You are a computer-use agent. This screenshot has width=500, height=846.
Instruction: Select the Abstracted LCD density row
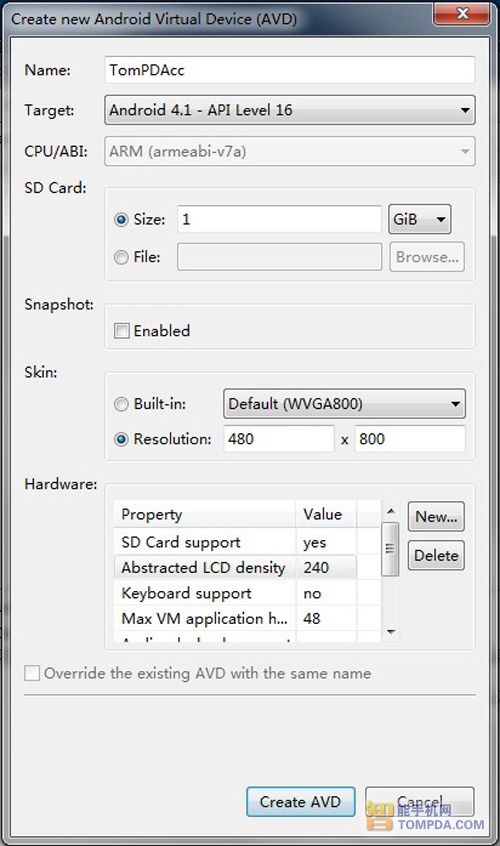(248, 568)
